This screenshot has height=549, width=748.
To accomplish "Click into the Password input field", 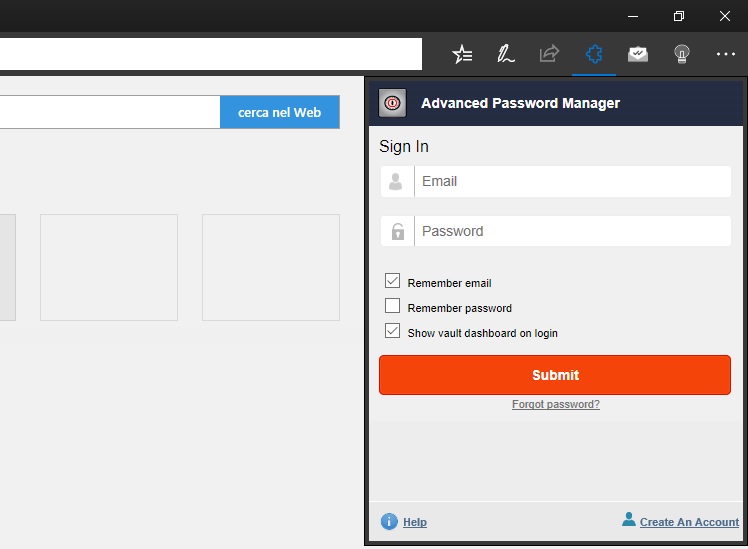I will (572, 231).
